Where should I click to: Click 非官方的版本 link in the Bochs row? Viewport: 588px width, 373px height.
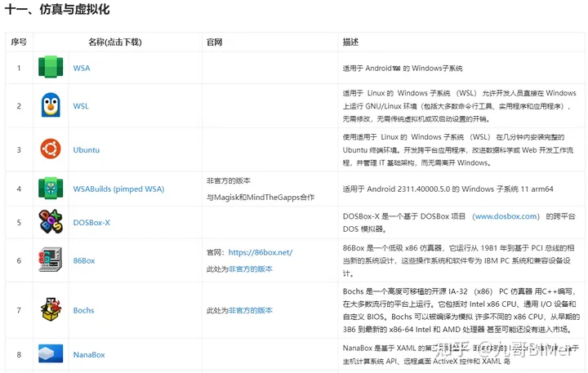(x=251, y=310)
